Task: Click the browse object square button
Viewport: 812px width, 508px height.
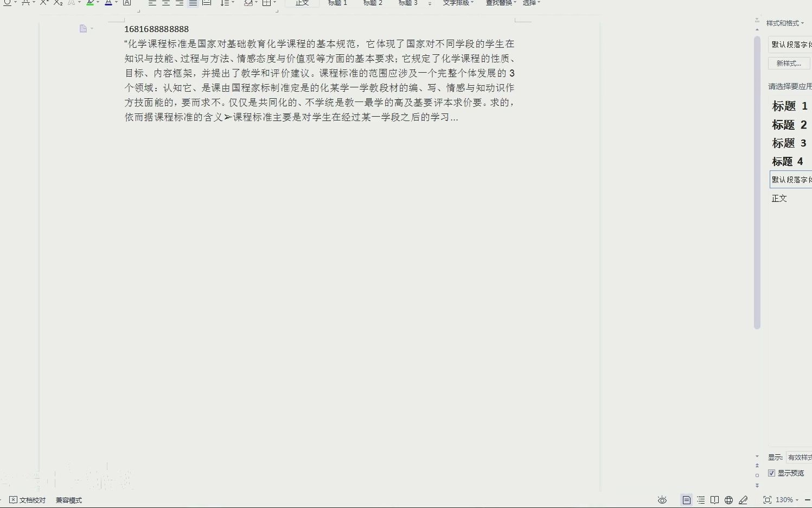Action: [757, 475]
